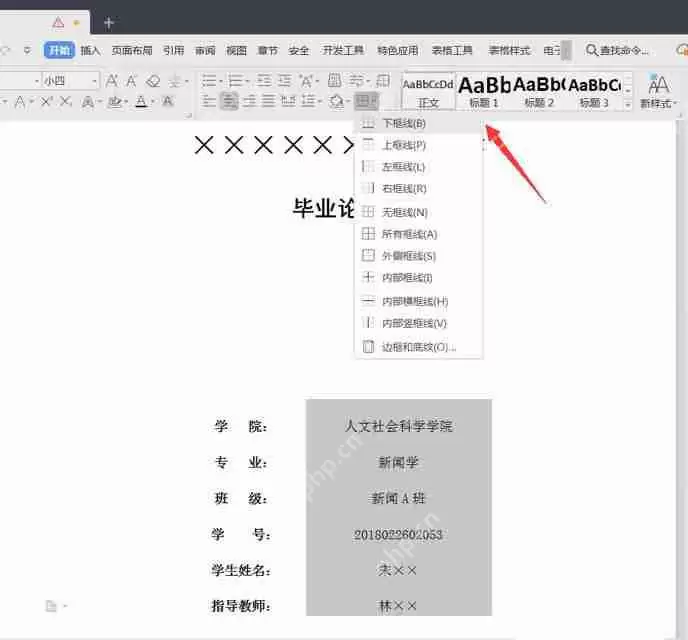688x640 pixels.
Task: Choose 无框线(N) no border
Action: click(x=419, y=212)
